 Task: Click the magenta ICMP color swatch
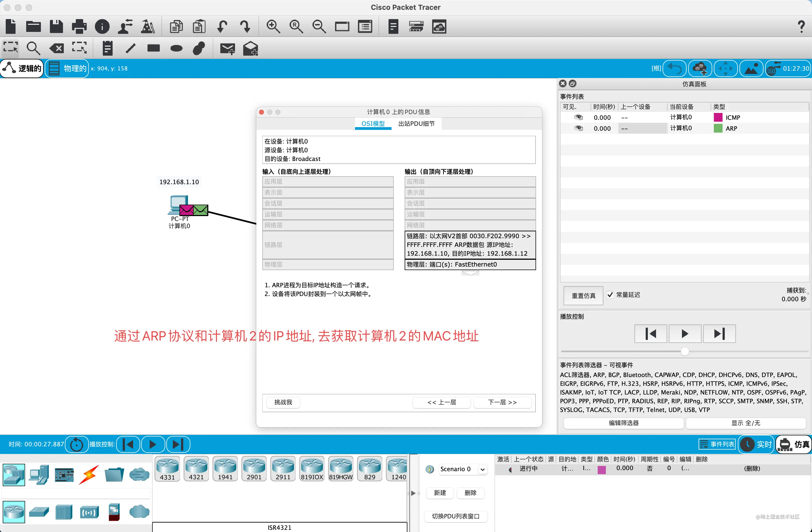point(718,118)
